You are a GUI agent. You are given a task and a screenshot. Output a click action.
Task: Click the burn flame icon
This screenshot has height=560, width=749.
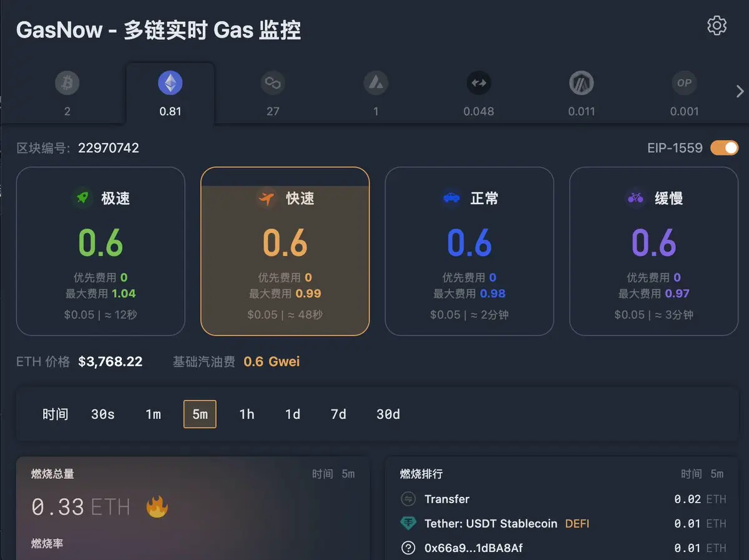(x=157, y=506)
